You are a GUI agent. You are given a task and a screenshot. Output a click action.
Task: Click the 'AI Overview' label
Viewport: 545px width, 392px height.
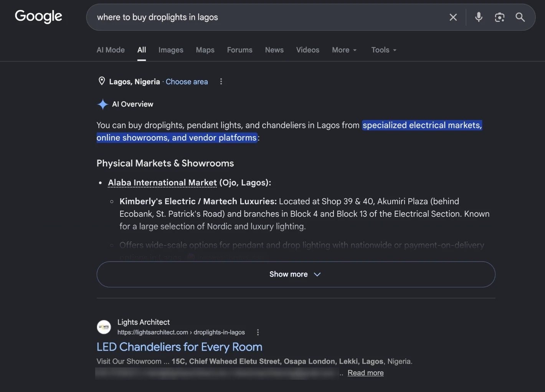132,104
